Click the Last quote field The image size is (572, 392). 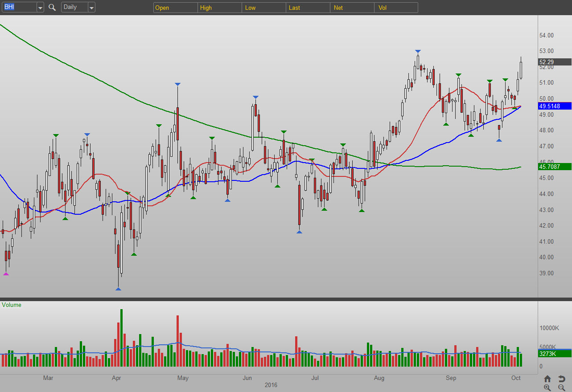click(x=308, y=8)
